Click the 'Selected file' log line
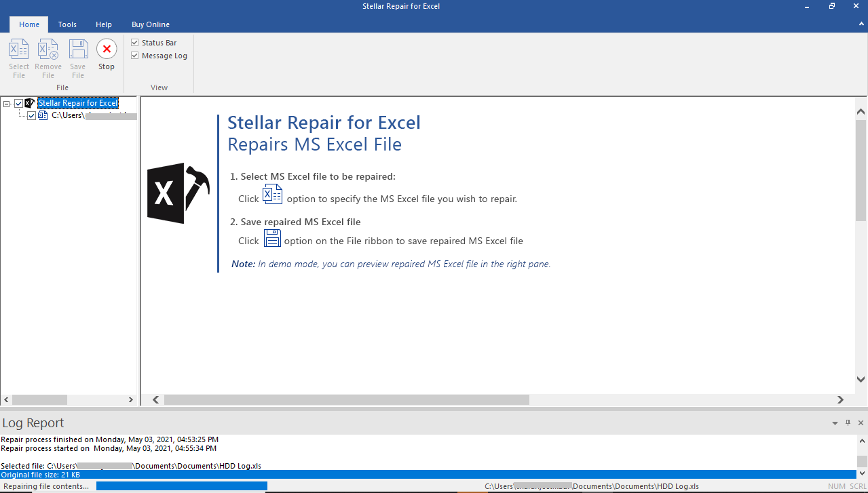Screen dimensions: 868x493 [131, 466]
